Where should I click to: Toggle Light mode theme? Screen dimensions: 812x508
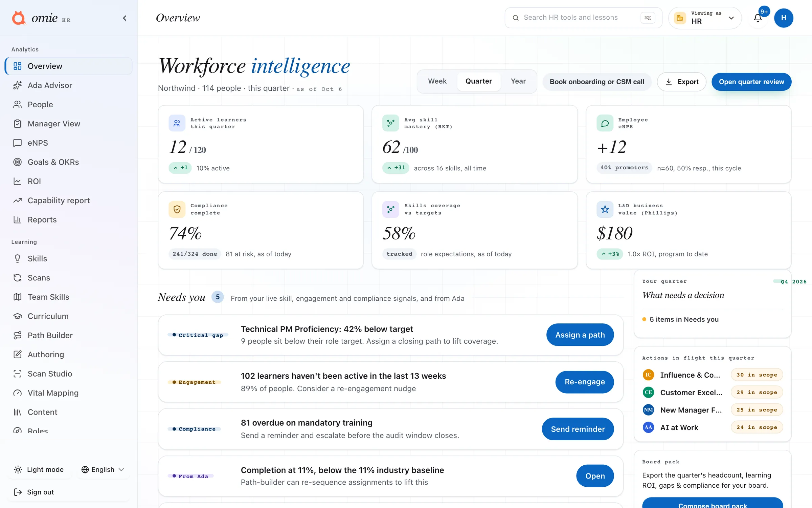(x=39, y=469)
